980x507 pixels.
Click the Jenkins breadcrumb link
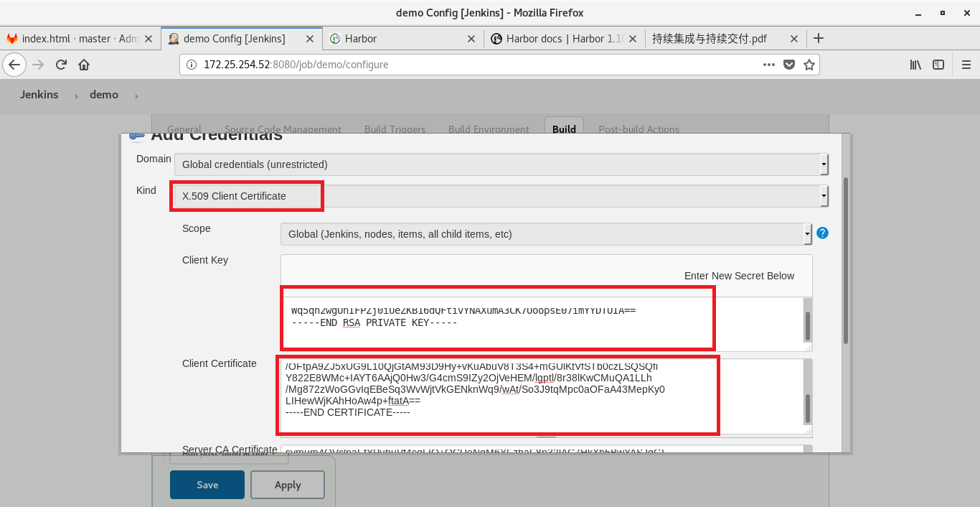pyautogui.click(x=39, y=95)
